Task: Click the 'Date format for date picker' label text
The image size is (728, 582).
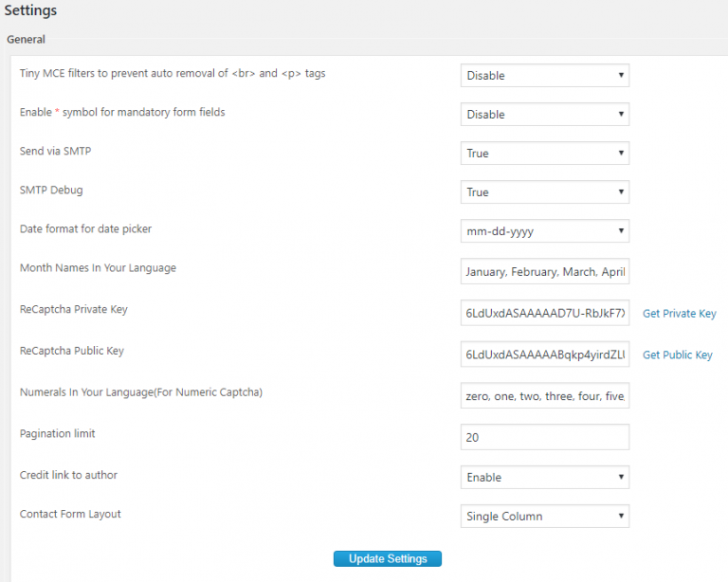Action: pos(85,228)
